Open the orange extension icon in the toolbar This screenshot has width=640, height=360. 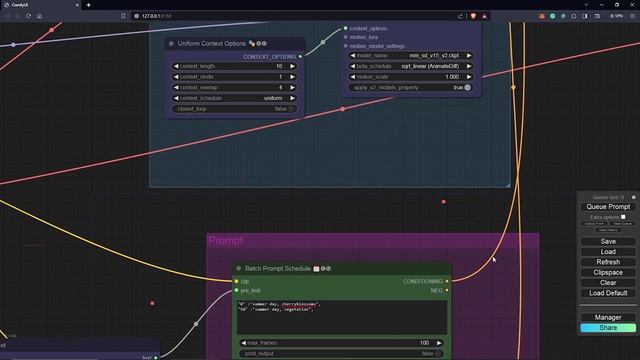[x=542, y=16]
